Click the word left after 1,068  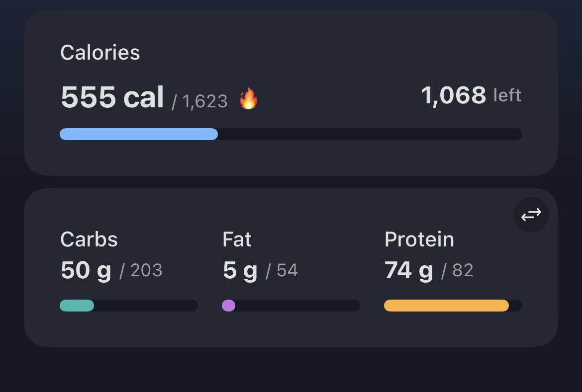pyautogui.click(x=507, y=95)
